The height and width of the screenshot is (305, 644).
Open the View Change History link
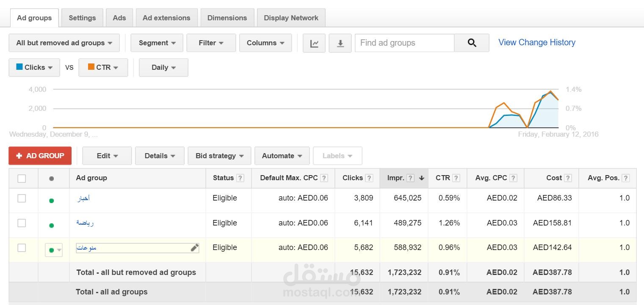coord(536,42)
